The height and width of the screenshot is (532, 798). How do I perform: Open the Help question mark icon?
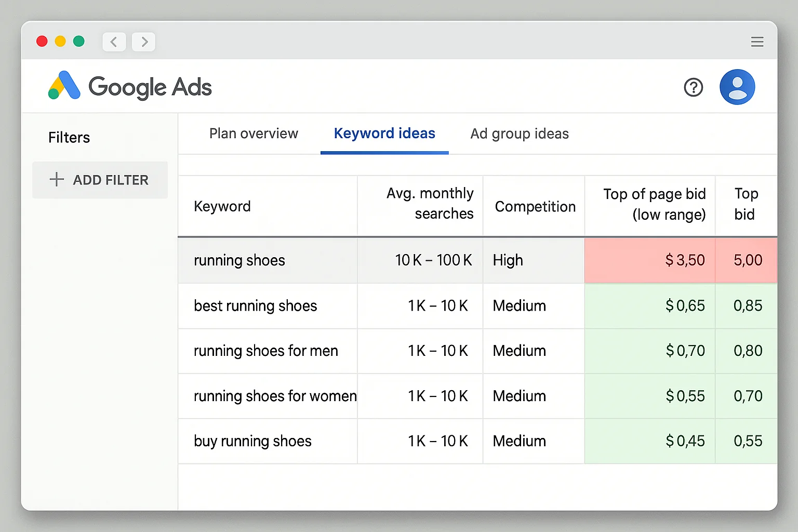694,87
